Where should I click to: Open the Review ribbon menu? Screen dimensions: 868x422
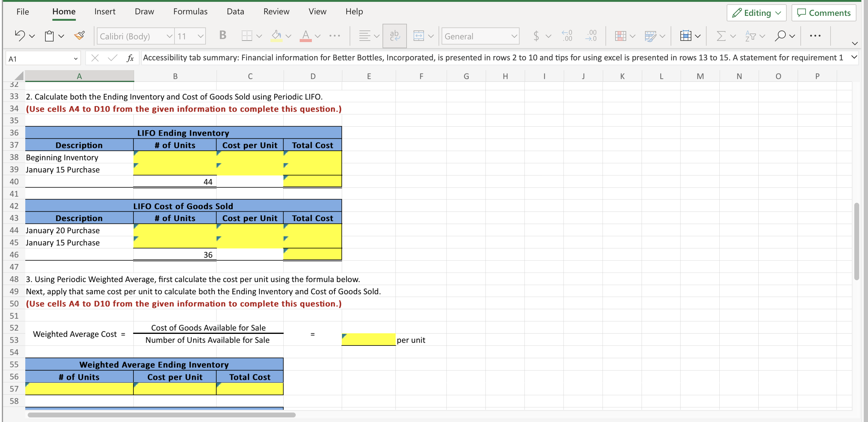coord(276,11)
